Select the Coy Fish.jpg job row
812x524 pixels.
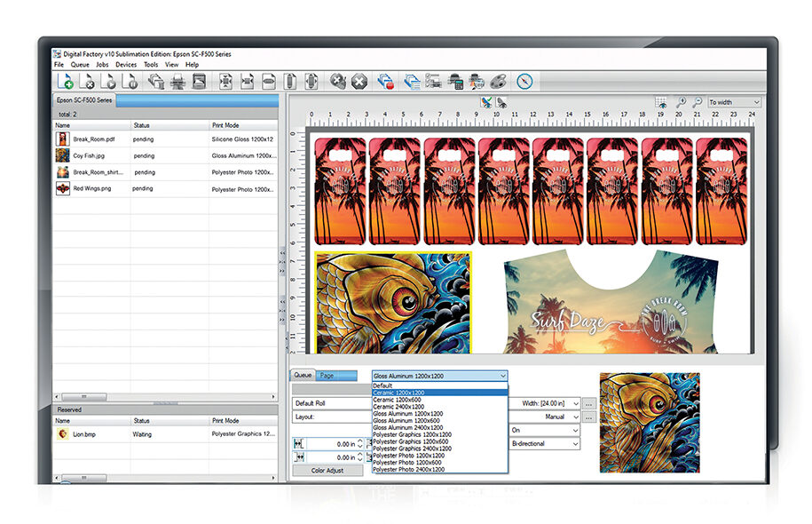point(165,155)
